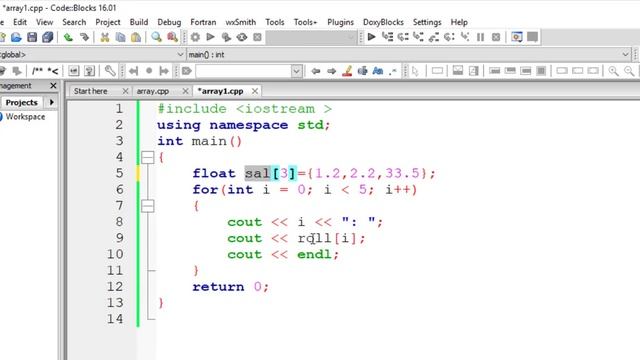Zoom in using the toolbar magnifier
Screen dimensions: 640x360
click(x=613, y=71)
